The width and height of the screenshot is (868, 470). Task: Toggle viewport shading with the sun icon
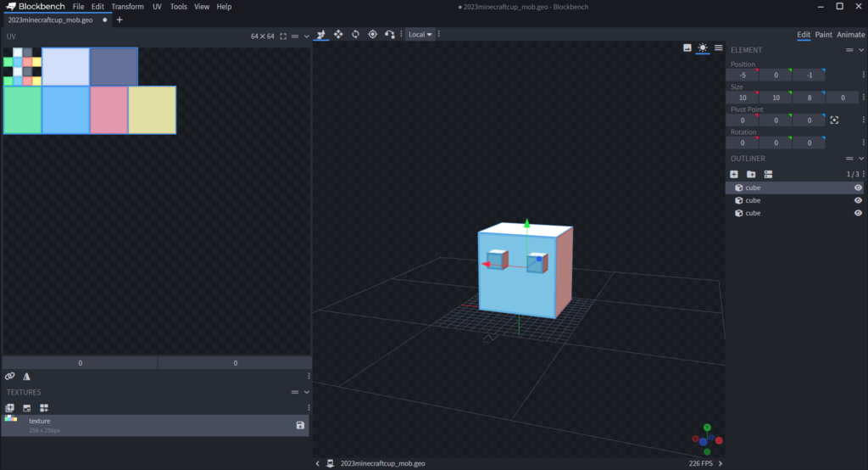point(703,48)
